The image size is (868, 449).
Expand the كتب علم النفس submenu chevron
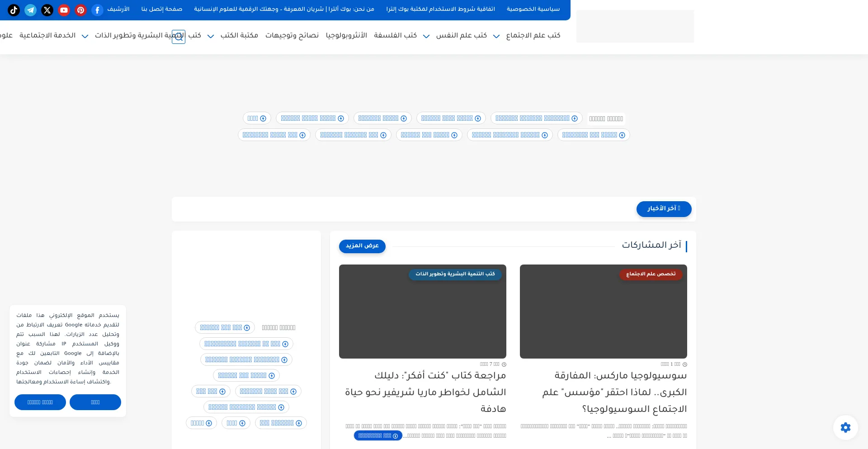point(426,36)
